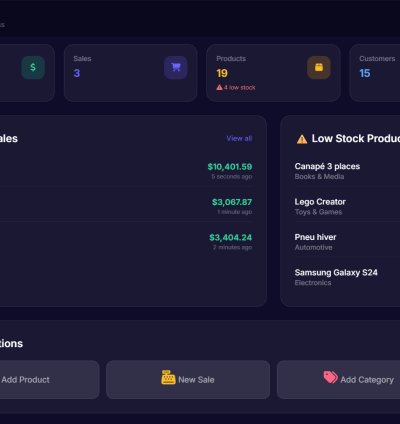400x424 pixels.
Task: Click the purple shopping cart icon
Action: (x=176, y=67)
